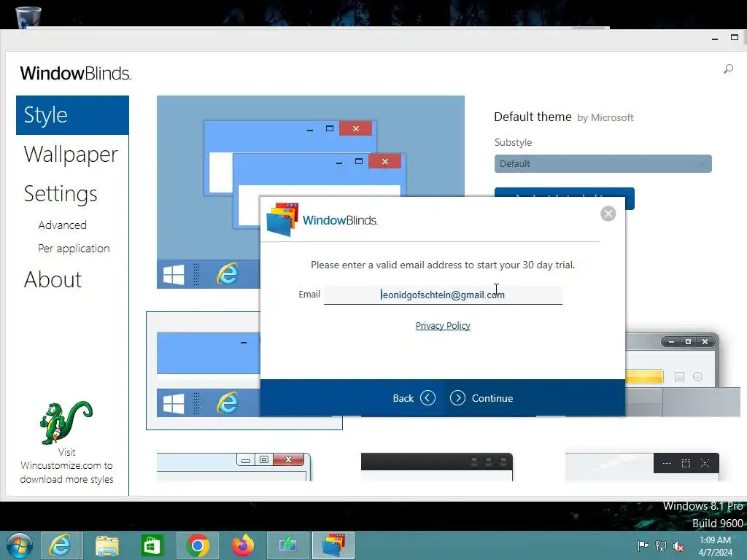
Task: Open the Privacy Policy link
Action: 443,326
